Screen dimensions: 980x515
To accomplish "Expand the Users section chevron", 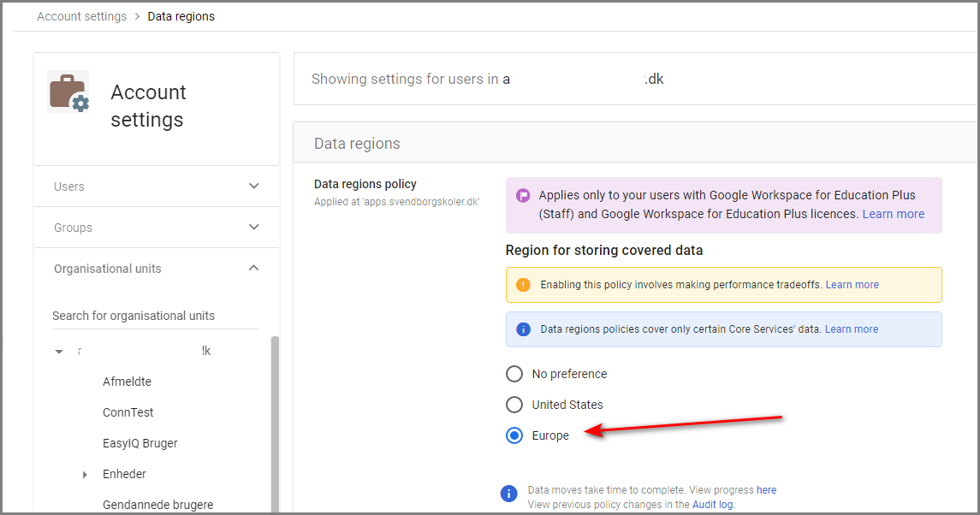I will tap(253, 186).
